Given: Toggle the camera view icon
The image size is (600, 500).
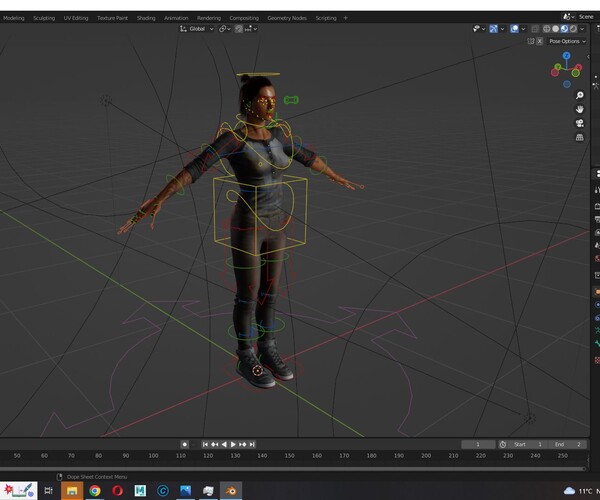Looking at the screenshot, I should click(580, 123).
